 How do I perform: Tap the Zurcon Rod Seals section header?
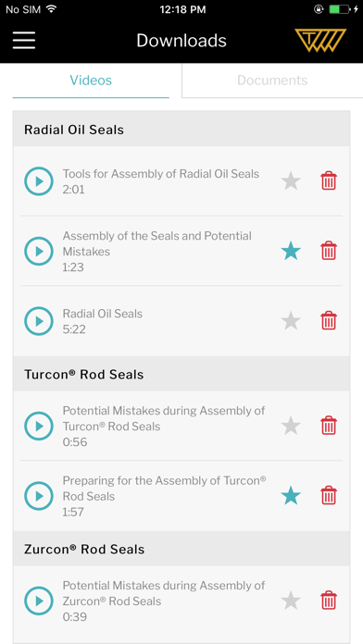[x=181, y=549]
